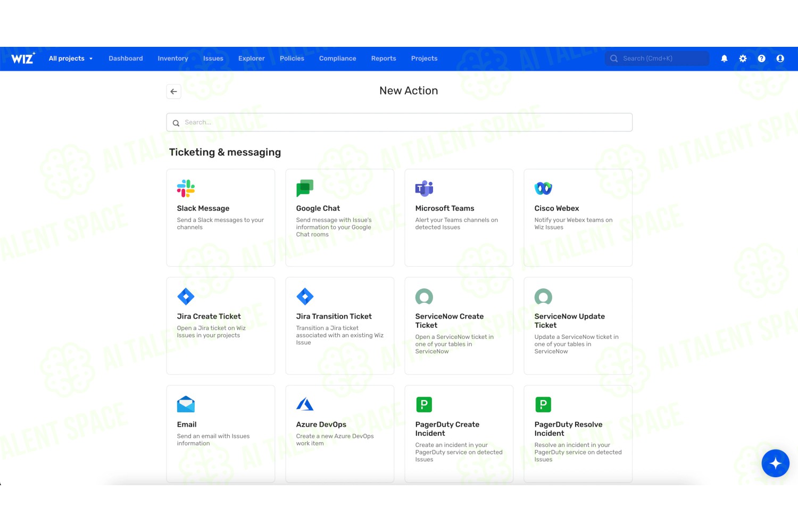The height and width of the screenshot is (532, 798).
Task: Choose Cisco Webex action title
Action: [x=556, y=209]
